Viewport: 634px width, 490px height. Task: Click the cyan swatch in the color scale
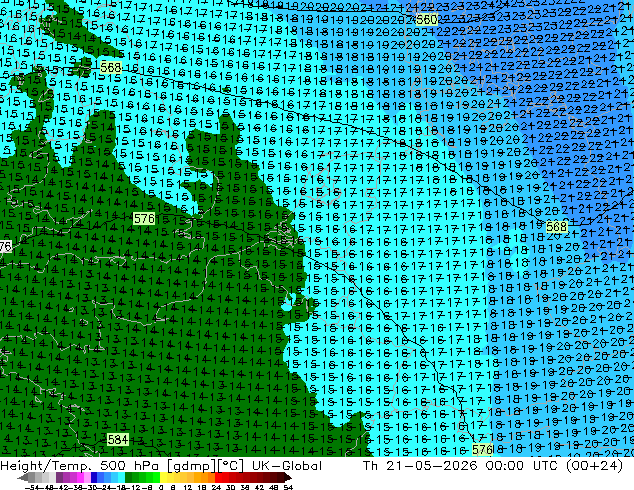[121, 477]
